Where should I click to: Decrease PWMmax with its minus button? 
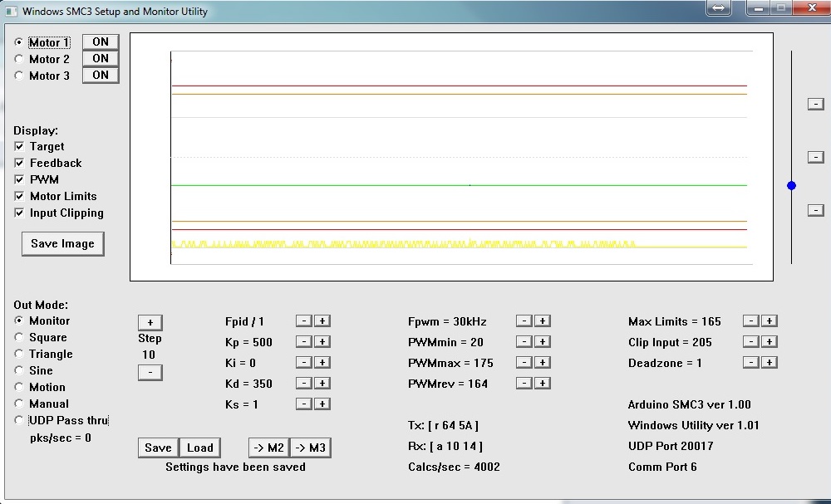(x=524, y=362)
